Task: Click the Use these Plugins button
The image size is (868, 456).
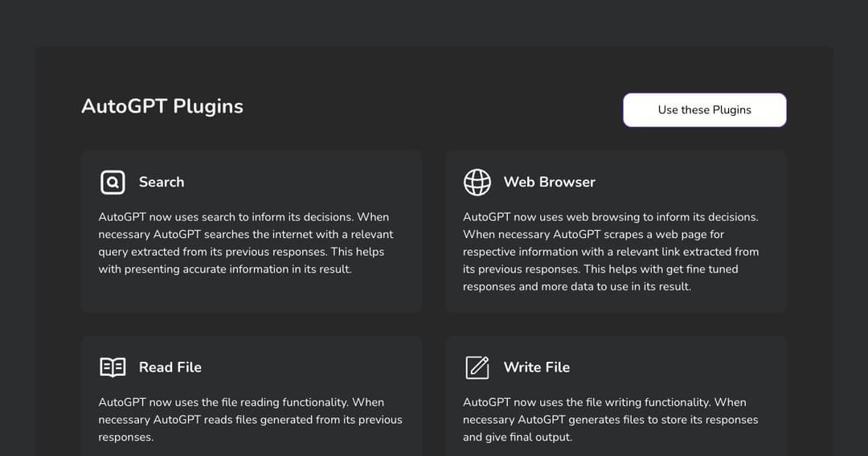Action: [704, 109]
